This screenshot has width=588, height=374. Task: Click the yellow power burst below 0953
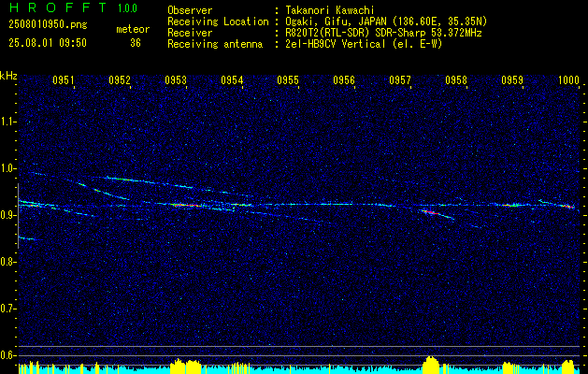click(186, 367)
